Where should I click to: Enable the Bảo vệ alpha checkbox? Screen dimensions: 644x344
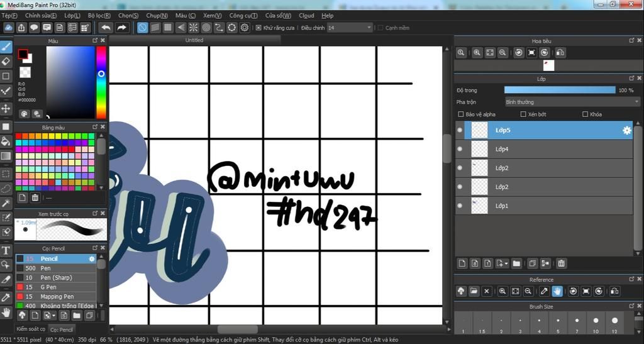pyautogui.click(x=461, y=114)
